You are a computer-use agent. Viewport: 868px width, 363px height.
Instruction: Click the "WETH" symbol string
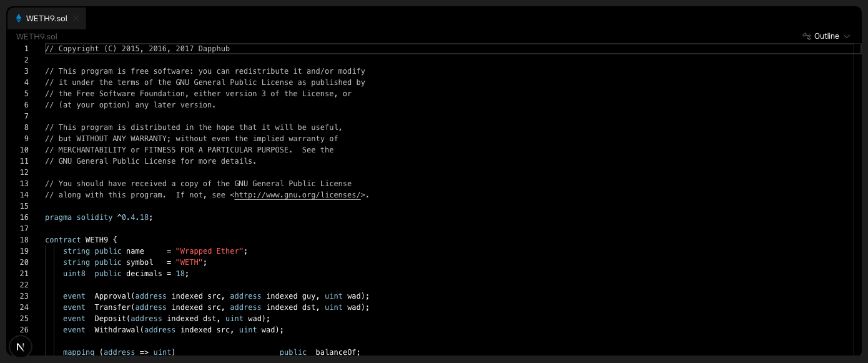click(x=189, y=262)
